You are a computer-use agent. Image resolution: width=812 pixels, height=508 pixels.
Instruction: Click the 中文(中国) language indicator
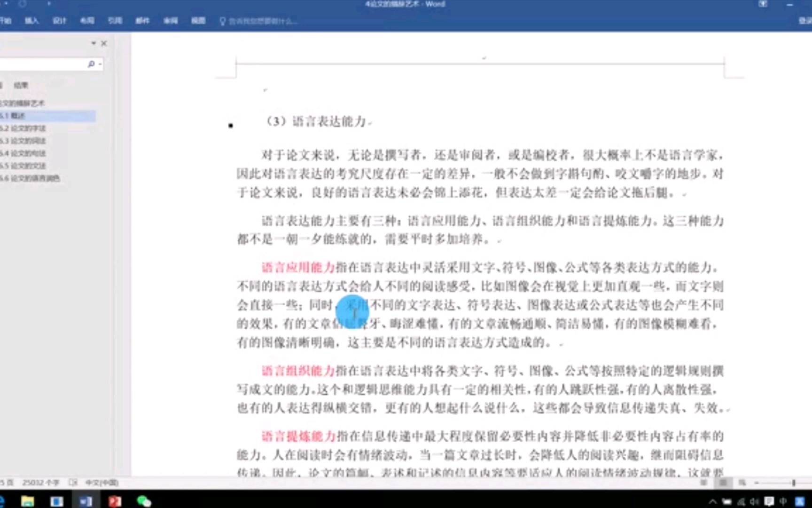pyautogui.click(x=101, y=483)
